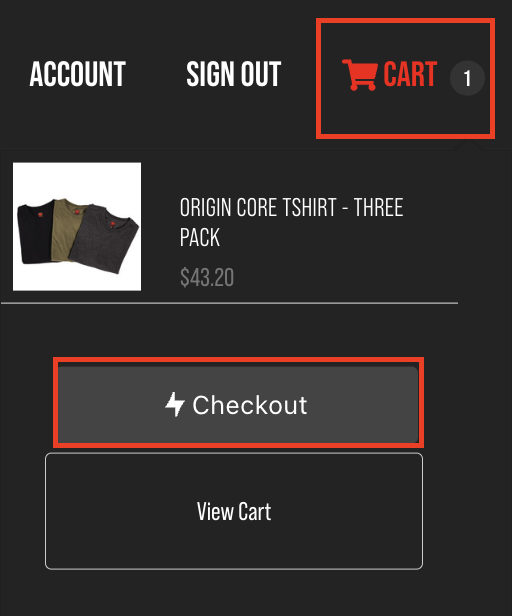Screen dimensions: 512x616
Task: Open the View Cart button
Action: (x=234, y=511)
